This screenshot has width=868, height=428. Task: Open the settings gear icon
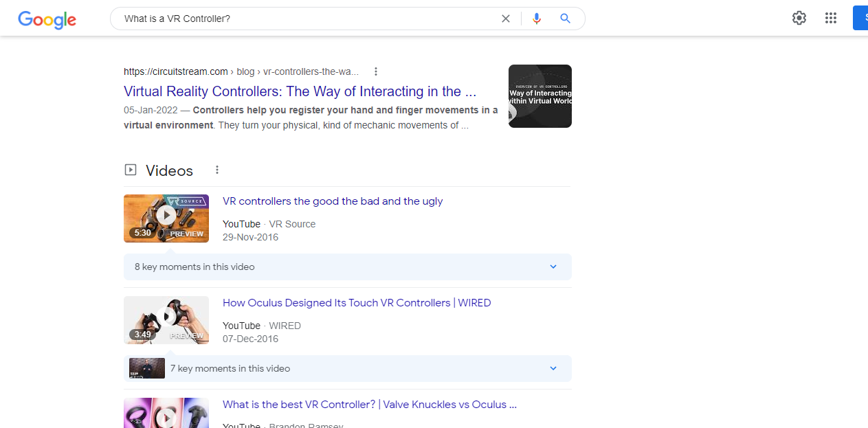[x=799, y=19]
